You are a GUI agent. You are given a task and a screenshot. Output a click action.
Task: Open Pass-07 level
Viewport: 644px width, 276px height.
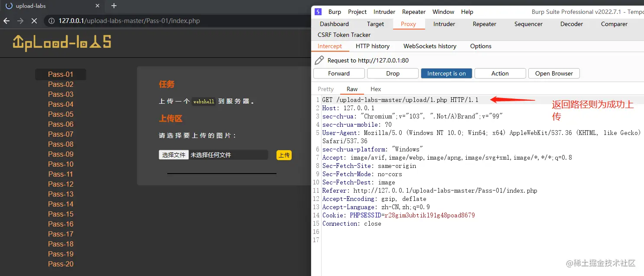[x=61, y=134]
